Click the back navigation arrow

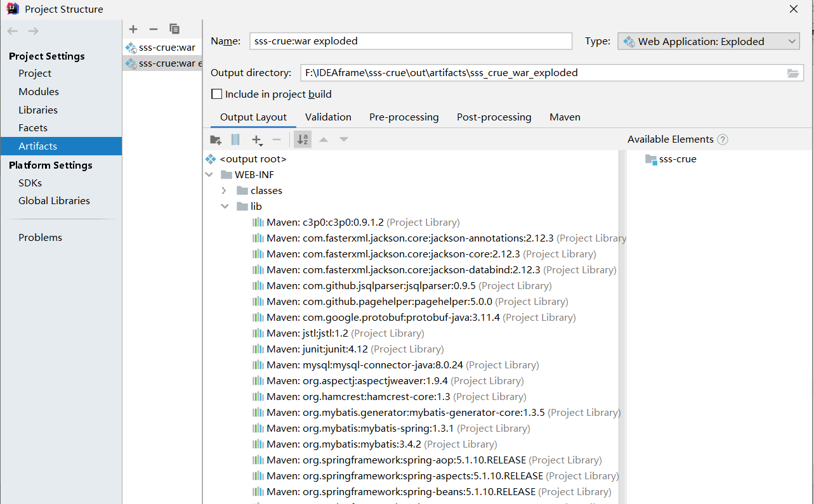pos(13,31)
